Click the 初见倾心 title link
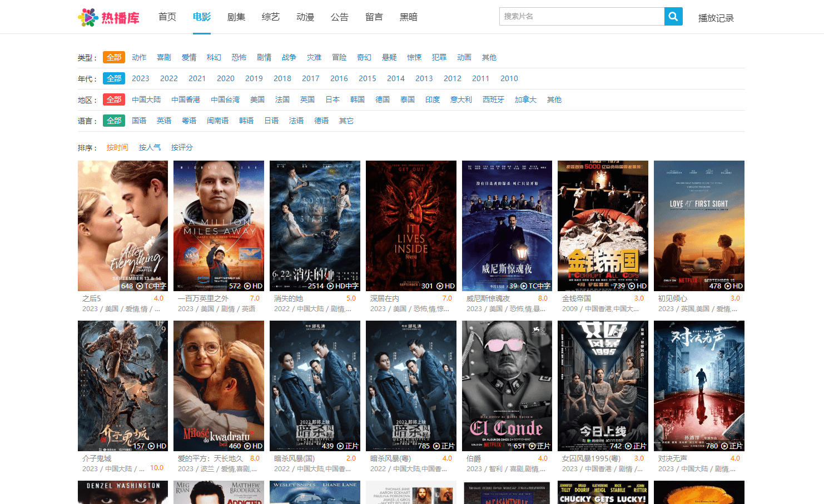Screen dimensions: 824x504 [x=673, y=298]
